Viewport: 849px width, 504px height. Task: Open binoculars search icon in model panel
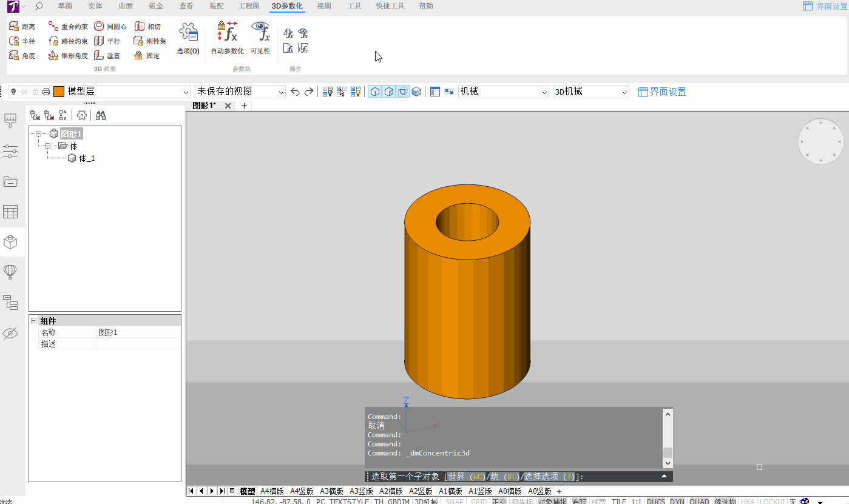click(x=101, y=115)
